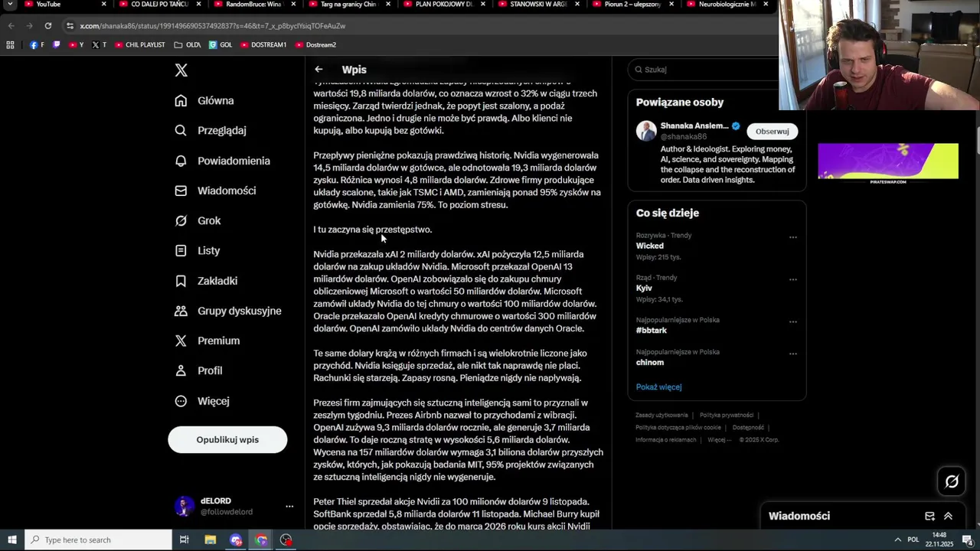This screenshot has width=980, height=551.
Task: Open DOSTREAM1 bookmark
Action: [x=263, y=45]
